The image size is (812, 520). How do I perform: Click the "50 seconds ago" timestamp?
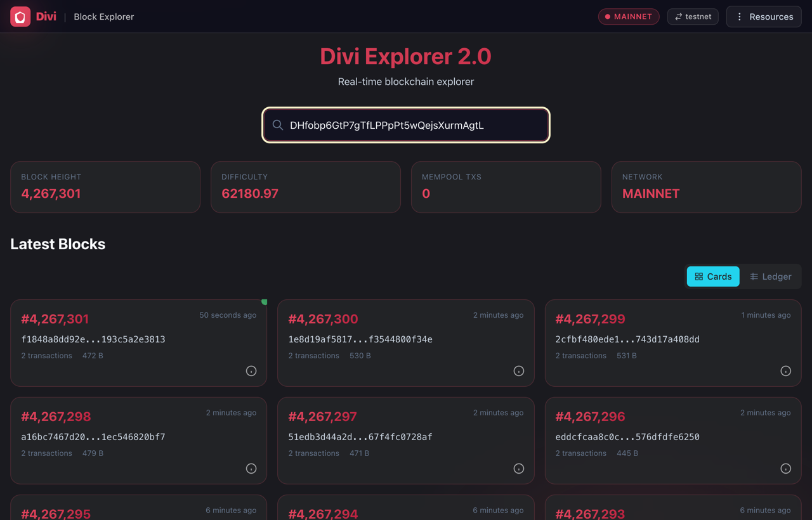[x=228, y=315]
